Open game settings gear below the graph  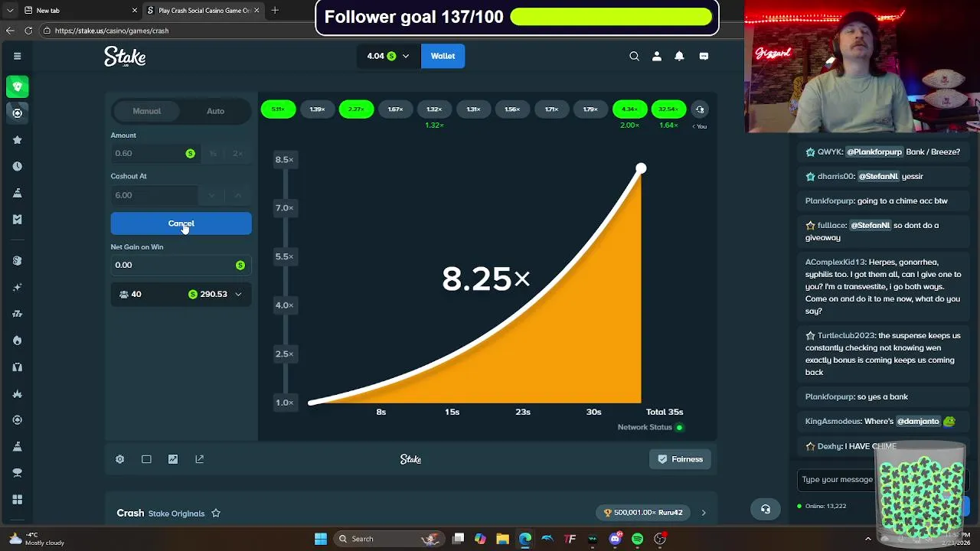[x=119, y=459]
